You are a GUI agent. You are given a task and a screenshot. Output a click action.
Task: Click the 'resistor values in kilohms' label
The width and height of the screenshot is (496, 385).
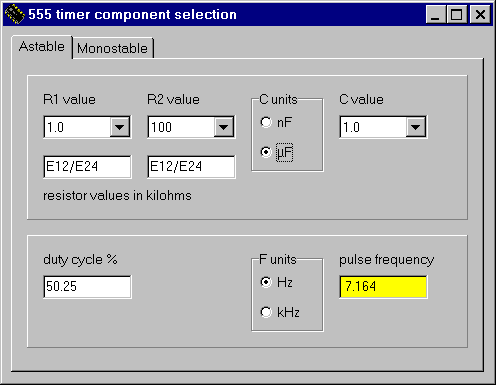click(x=117, y=196)
